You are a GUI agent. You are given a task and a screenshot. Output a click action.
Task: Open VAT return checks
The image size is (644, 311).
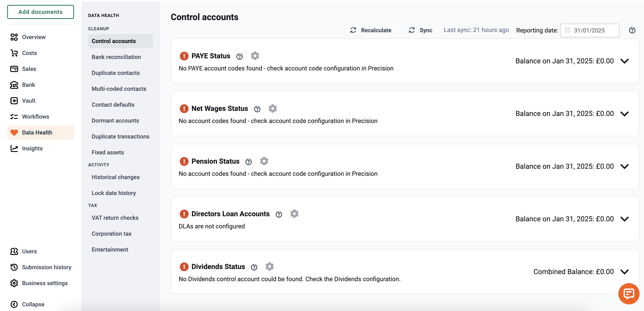(x=121, y=218)
